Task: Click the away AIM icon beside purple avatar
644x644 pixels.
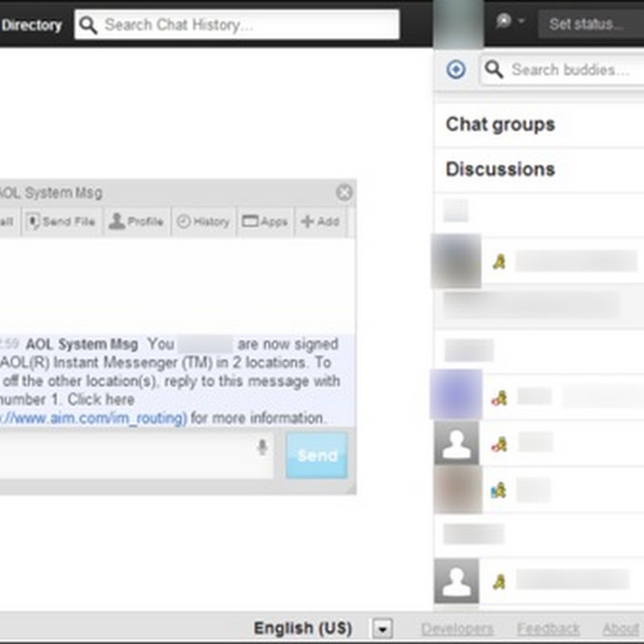Action: 499,398
